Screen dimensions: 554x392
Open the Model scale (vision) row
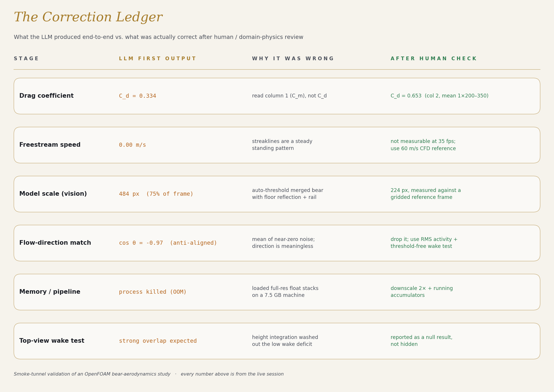(x=277, y=194)
